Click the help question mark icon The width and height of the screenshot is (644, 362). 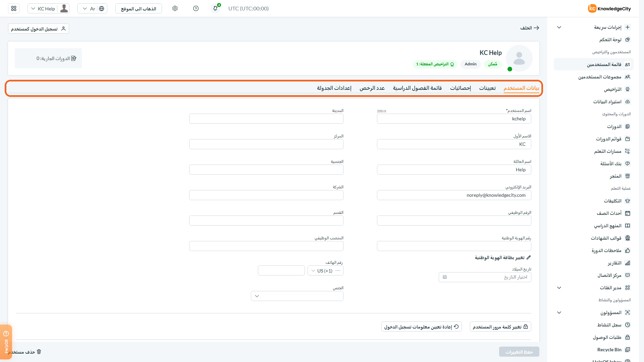click(x=196, y=8)
